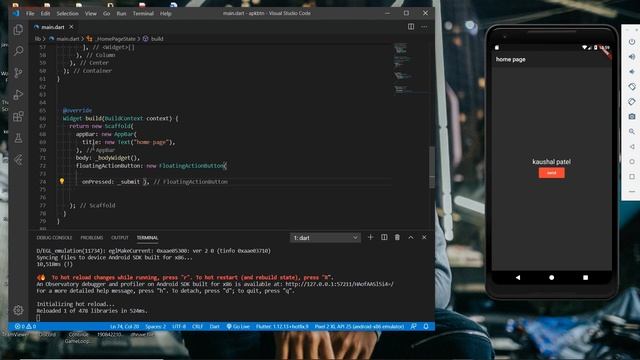Open the Selection menu
The image size is (640, 360).
[x=67, y=13]
